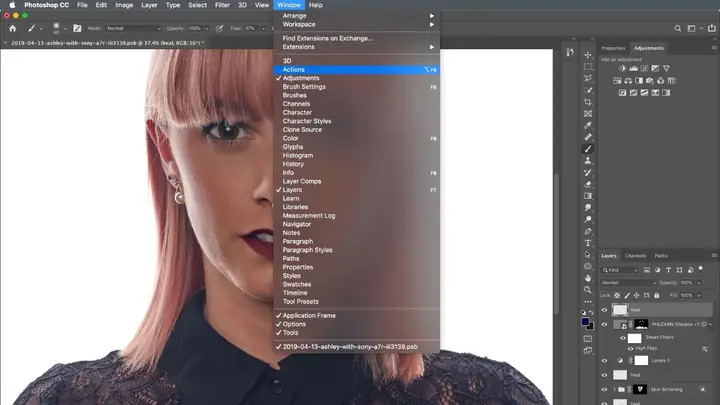Open the Kind filter dropdown in Layers
Image resolution: width=720 pixels, height=405 pixels.
click(x=620, y=270)
